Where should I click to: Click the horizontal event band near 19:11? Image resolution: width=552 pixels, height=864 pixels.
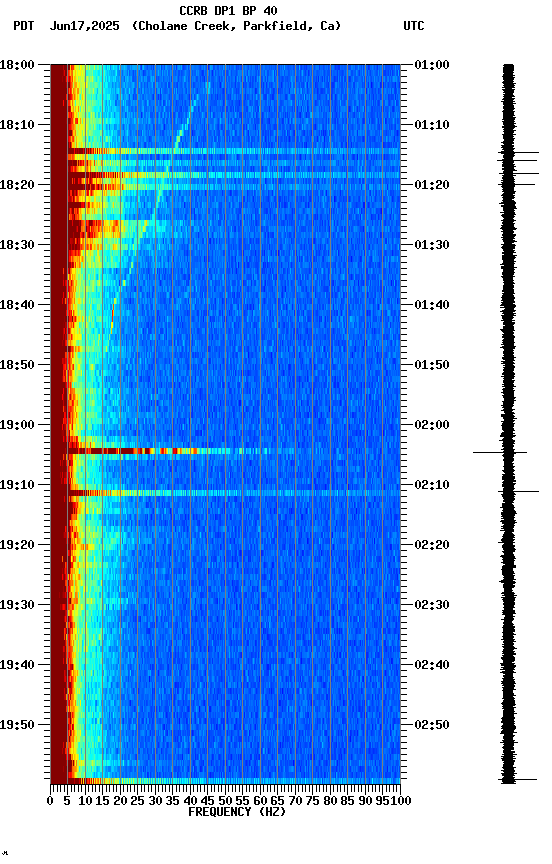[234, 493]
